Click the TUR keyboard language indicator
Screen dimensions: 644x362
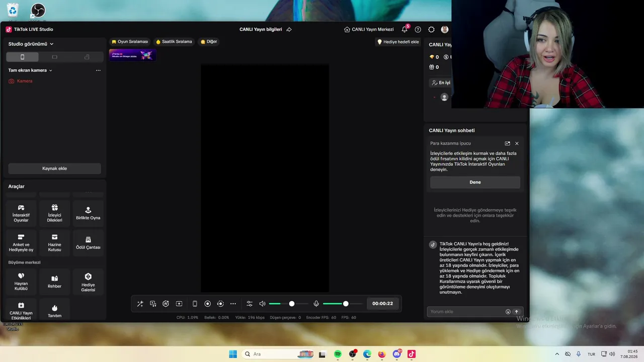point(592,354)
